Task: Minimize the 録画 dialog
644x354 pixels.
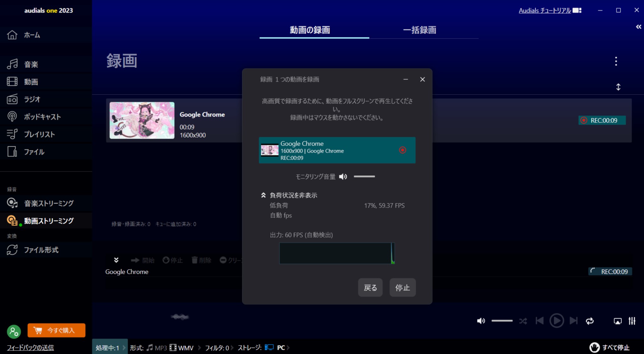Action: [x=406, y=79]
